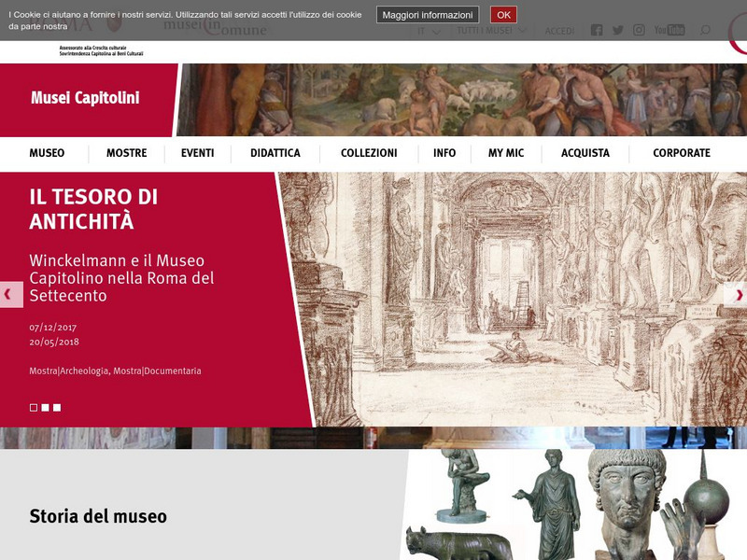Accept cookies with the OK button
The image size is (747, 560).
(x=503, y=15)
